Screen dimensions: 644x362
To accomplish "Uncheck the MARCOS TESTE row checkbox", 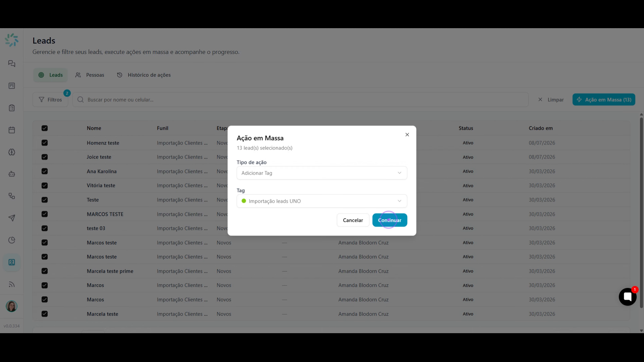I will (x=45, y=214).
